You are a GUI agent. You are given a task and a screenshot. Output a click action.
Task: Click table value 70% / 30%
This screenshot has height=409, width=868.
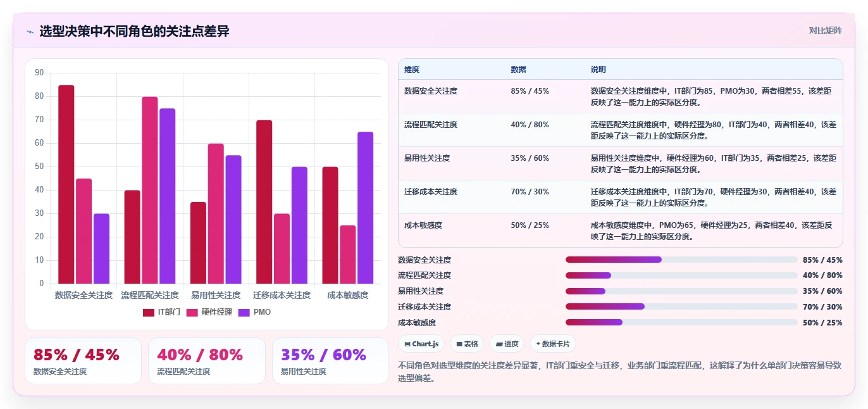(530, 192)
